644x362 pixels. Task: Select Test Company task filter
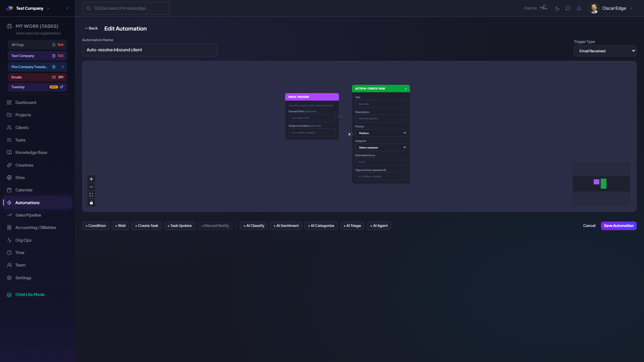[37, 56]
